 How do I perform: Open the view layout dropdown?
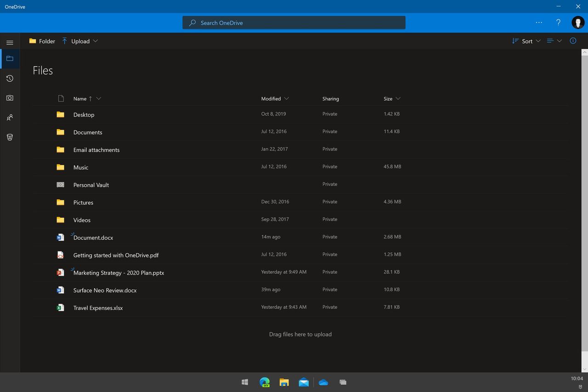coord(554,41)
